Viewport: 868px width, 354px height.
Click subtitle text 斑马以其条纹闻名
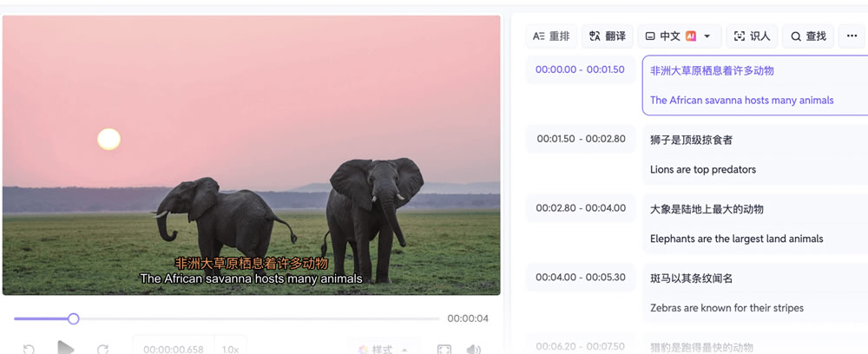(x=691, y=279)
